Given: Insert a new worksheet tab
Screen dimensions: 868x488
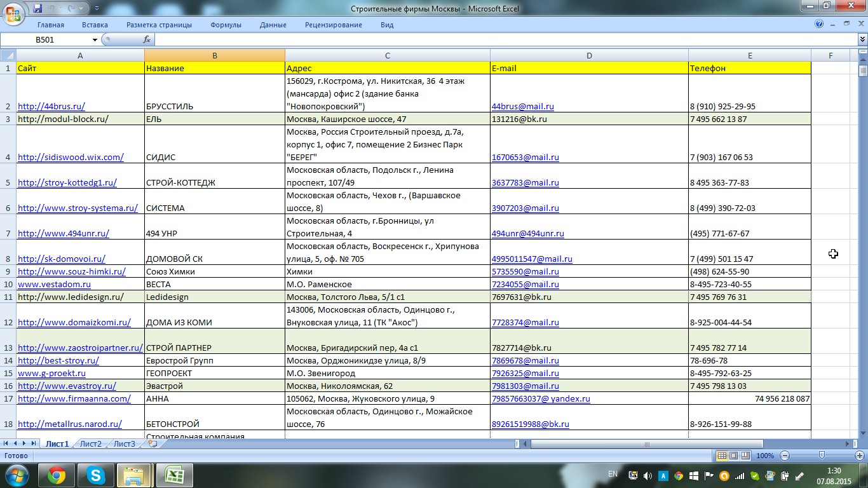Looking at the screenshot, I should click(152, 444).
